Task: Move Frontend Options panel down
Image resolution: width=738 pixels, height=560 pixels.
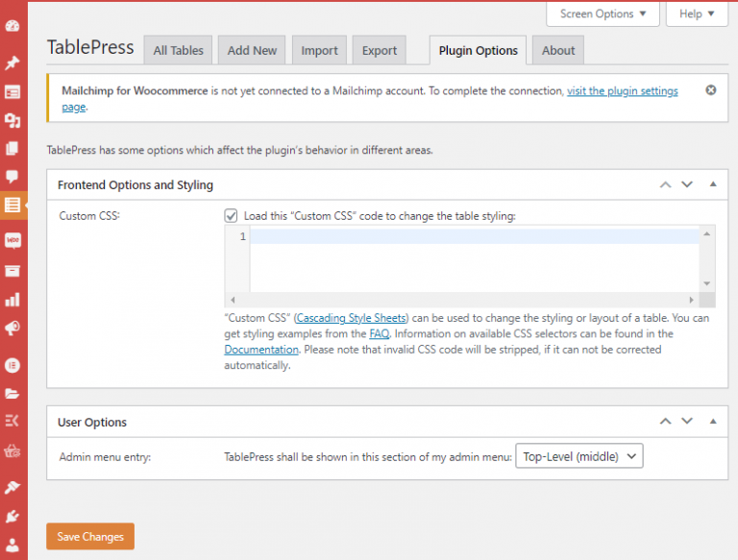Action: (x=687, y=184)
